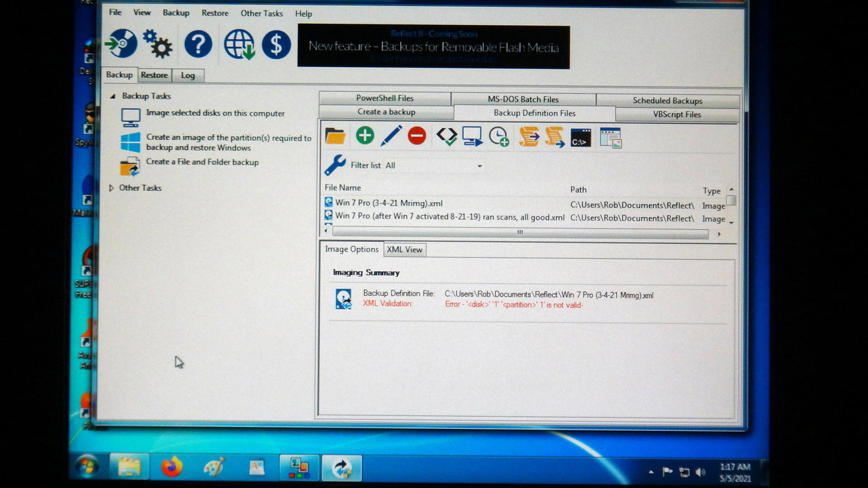The image size is (868, 488).
Task: Click the green plus add definition icon
Action: click(365, 136)
